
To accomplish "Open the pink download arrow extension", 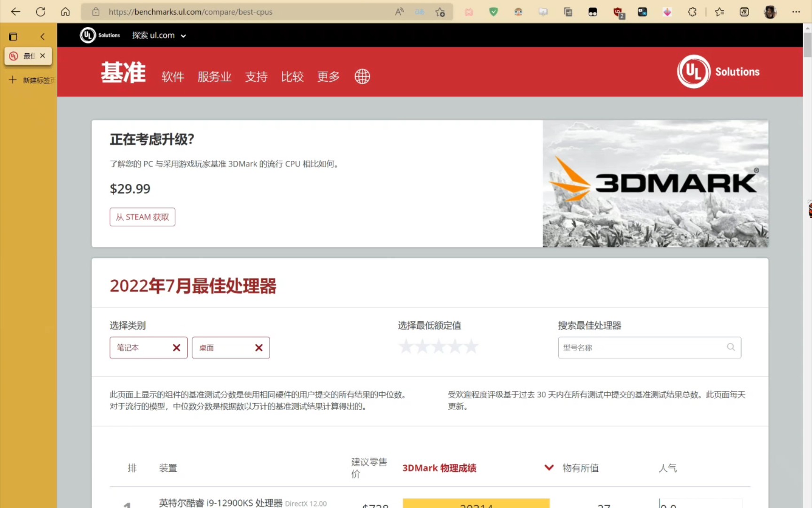I will (x=667, y=12).
